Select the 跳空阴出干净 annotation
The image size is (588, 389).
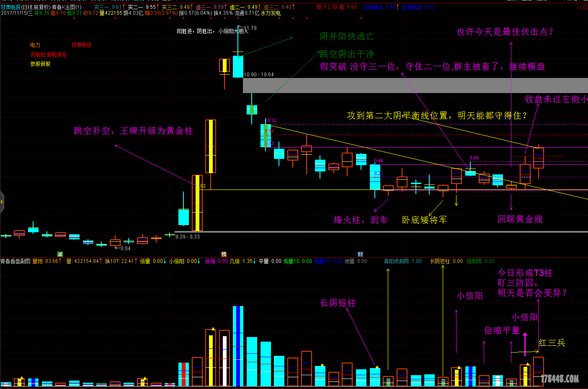[347, 54]
